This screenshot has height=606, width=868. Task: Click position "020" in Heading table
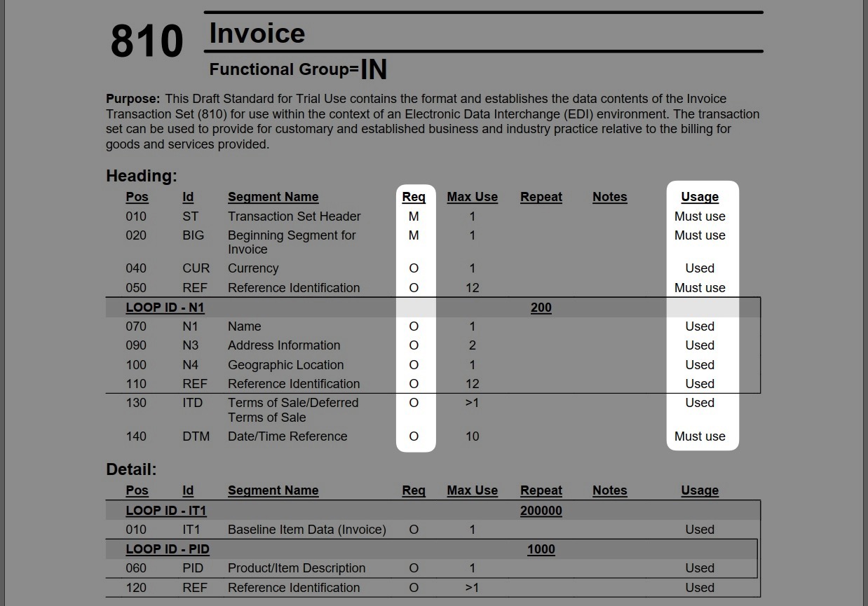point(136,235)
